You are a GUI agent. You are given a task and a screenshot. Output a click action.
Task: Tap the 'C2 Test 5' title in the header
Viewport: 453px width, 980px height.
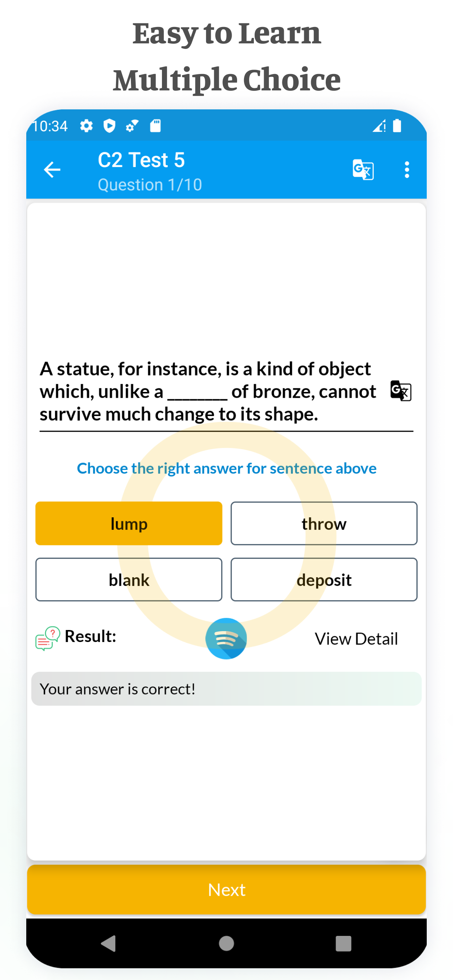[x=141, y=160]
